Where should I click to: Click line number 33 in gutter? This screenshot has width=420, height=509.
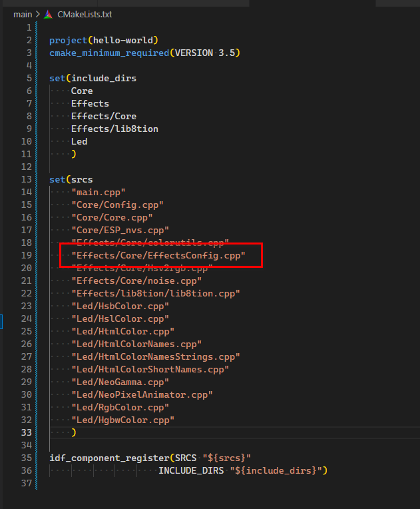click(x=27, y=432)
